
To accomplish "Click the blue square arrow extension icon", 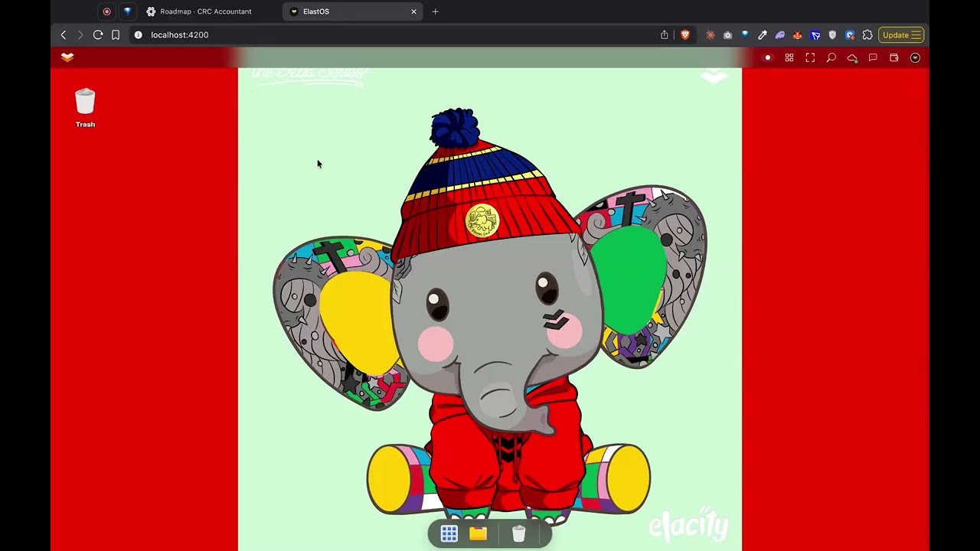I will pyautogui.click(x=815, y=34).
